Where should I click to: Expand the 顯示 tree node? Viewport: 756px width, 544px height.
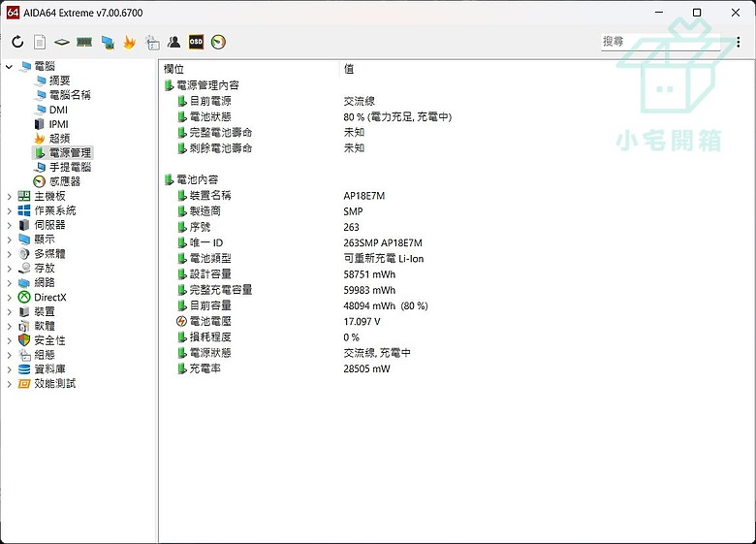click(9, 240)
